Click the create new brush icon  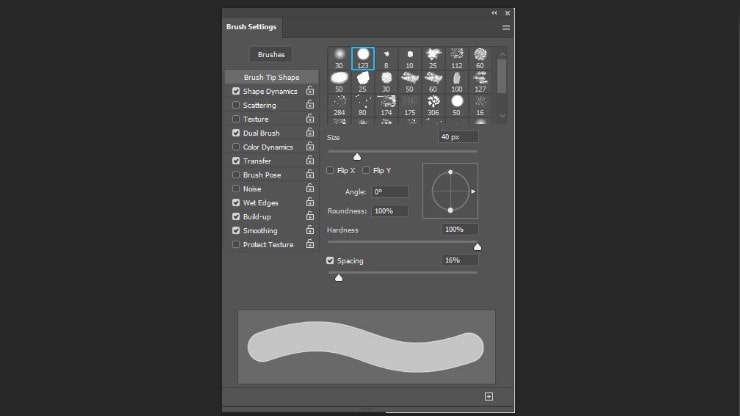tap(488, 397)
